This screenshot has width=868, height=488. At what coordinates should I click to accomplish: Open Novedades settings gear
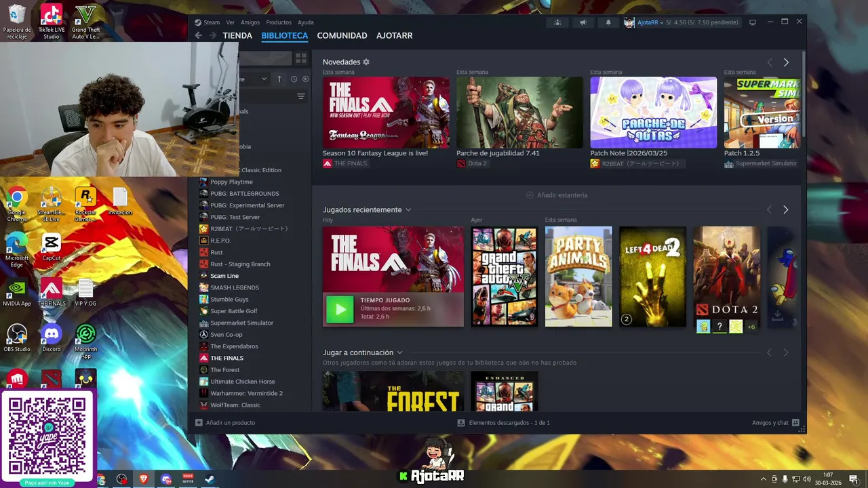[x=366, y=62]
